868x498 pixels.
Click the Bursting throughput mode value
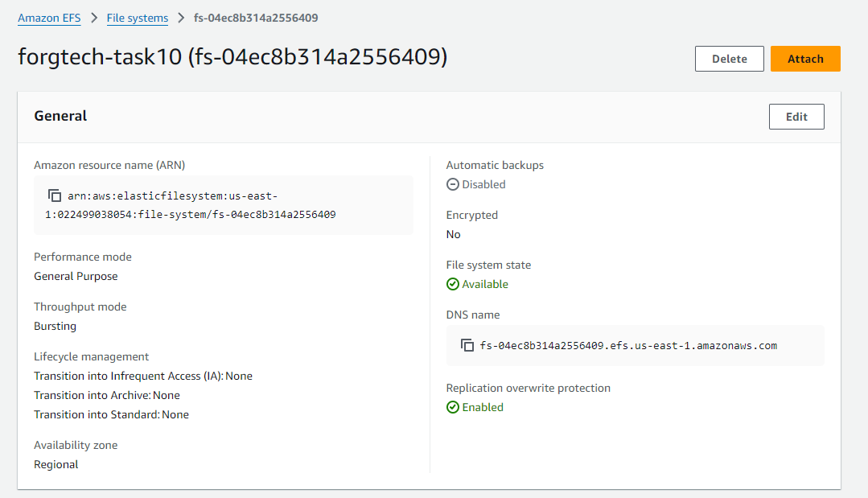pyautogui.click(x=55, y=326)
